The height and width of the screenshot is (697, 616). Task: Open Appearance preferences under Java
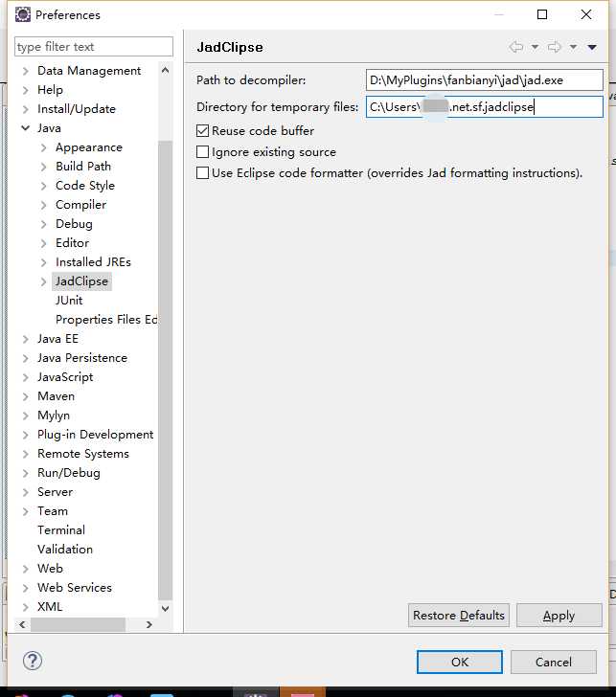89,147
